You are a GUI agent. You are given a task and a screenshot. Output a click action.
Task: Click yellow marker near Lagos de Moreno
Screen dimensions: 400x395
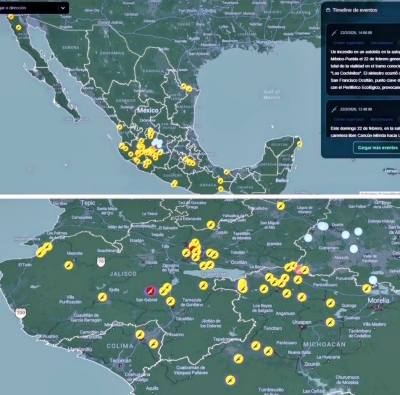pyautogui.click(x=281, y=206)
